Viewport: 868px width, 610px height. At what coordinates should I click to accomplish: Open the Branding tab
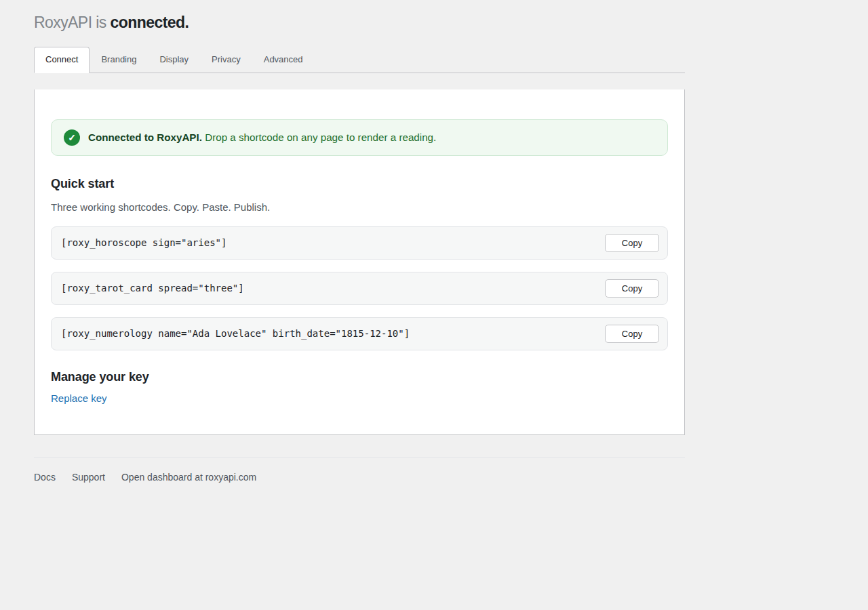(119, 60)
